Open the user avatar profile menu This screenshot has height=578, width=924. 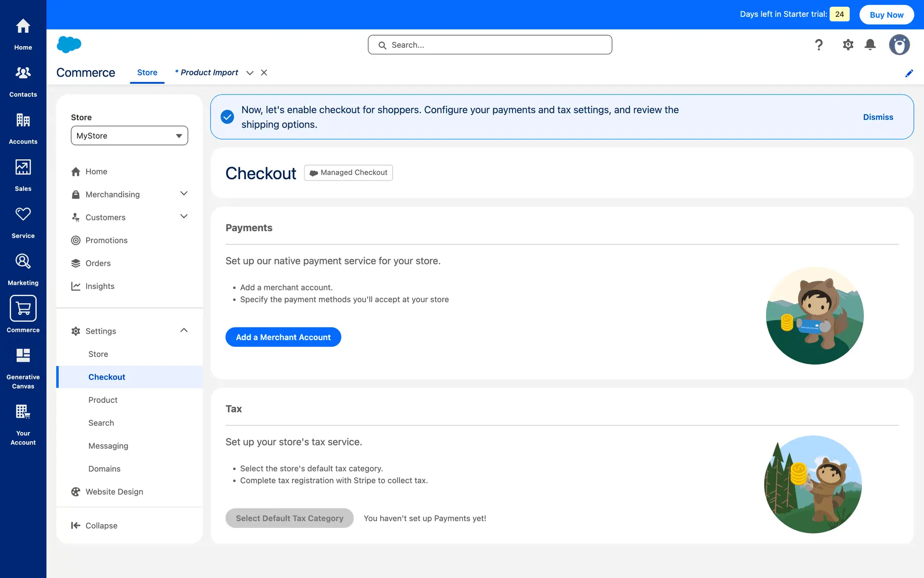[x=899, y=45]
